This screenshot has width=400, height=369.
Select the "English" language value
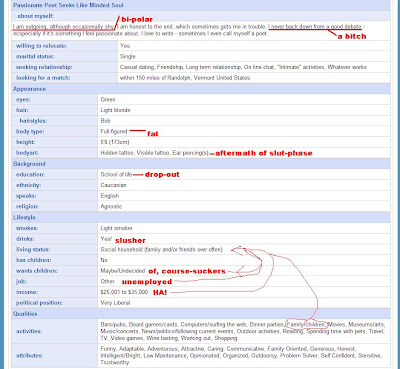point(110,196)
